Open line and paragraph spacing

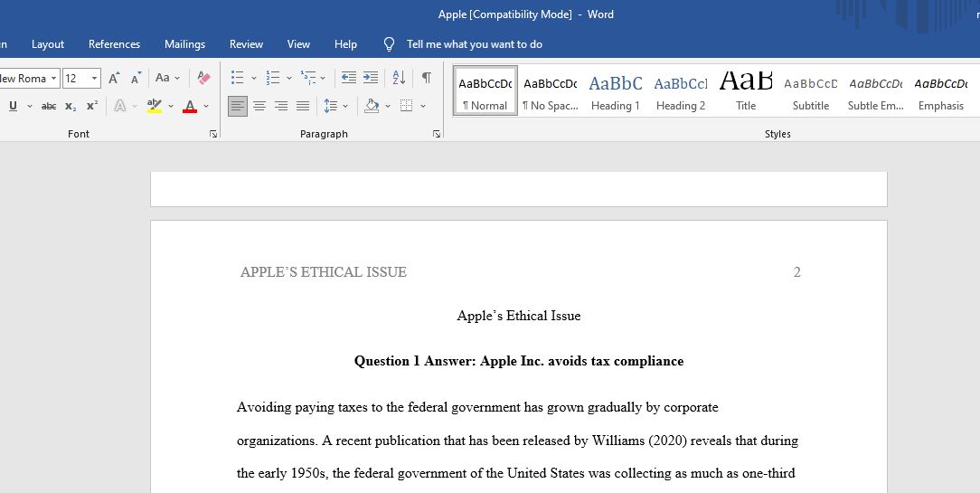tap(331, 107)
